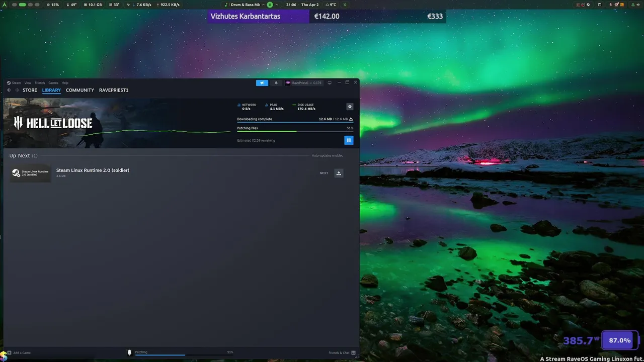The height and width of the screenshot is (362, 644).
Task: Click the Up Next heading
Action: tap(23, 156)
